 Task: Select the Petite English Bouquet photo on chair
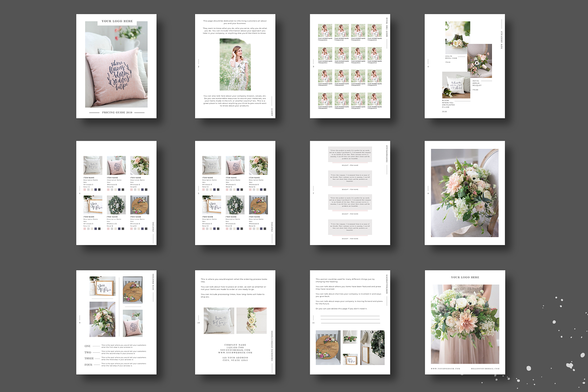480,61
